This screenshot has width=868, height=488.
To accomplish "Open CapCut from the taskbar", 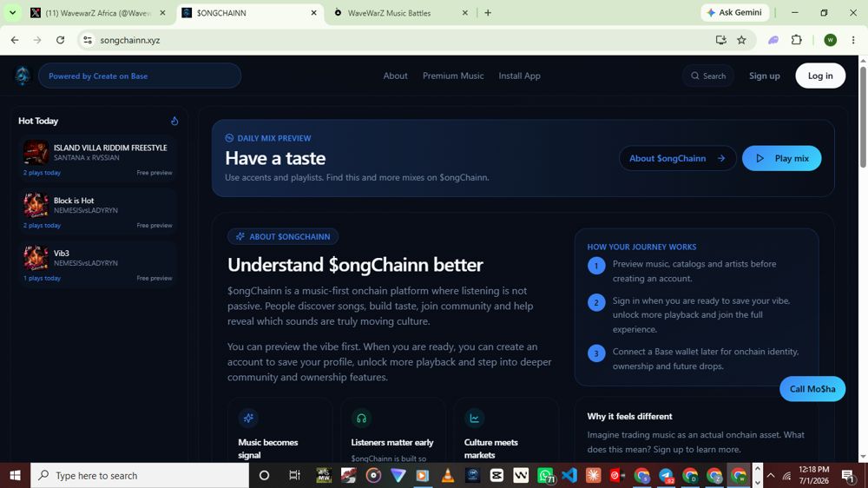I will [x=496, y=475].
